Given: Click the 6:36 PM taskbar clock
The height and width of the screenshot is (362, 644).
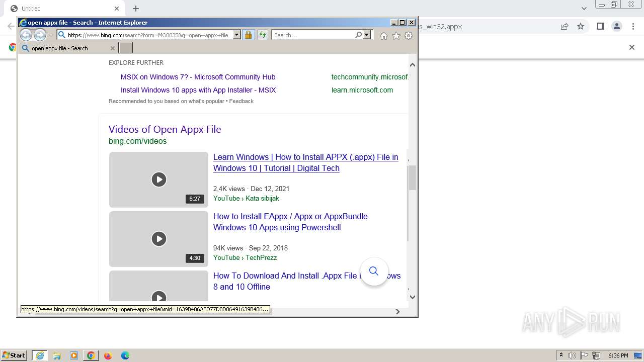Looking at the screenshot, I should pyautogui.click(x=618, y=355).
